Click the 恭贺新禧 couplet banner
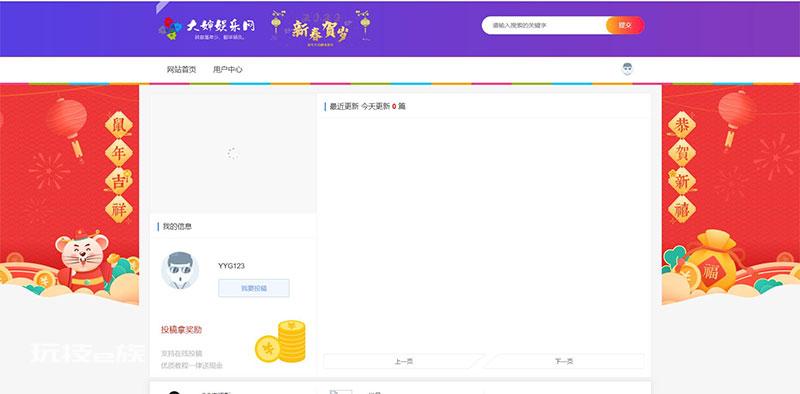The image size is (800, 394). click(682, 167)
